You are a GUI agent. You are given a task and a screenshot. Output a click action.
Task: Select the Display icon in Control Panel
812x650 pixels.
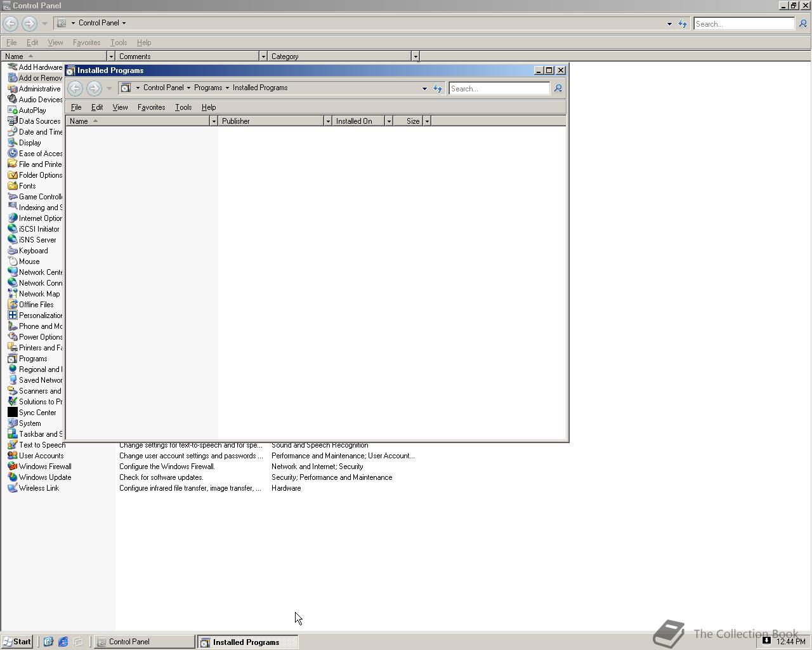click(x=12, y=143)
